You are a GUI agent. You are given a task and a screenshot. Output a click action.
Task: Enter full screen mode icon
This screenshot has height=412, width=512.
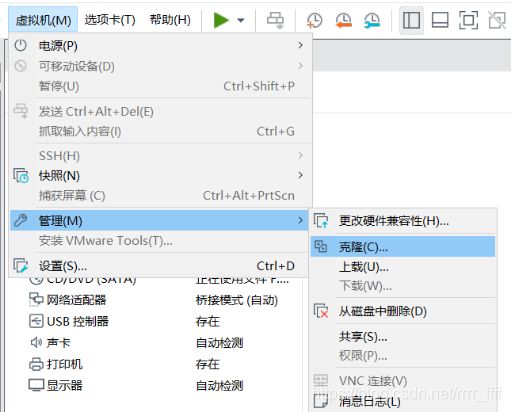468,20
